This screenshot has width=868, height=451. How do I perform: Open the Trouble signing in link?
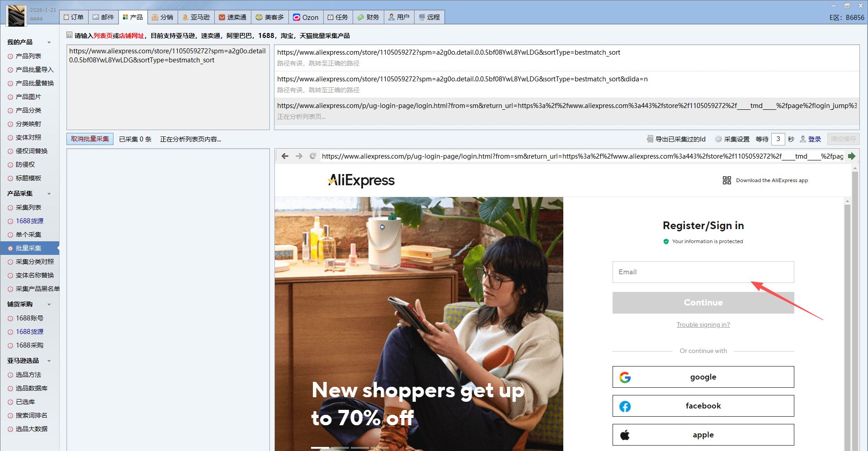point(703,324)
